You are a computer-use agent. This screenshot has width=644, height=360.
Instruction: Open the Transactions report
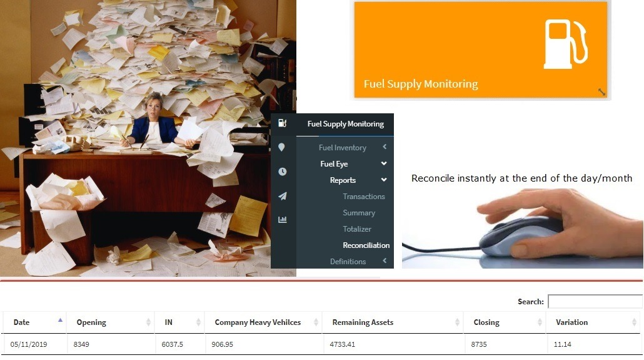click(363, 197)
